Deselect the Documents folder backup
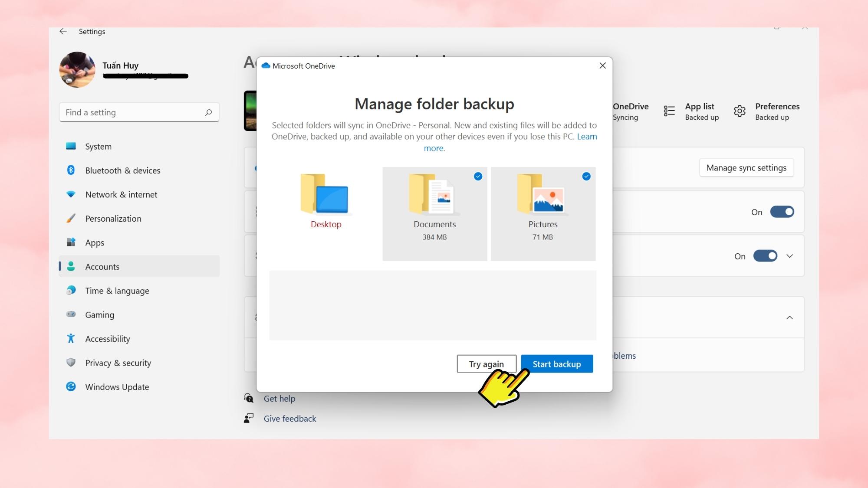Screen dimensions: 868x488 click(x=434, y=214)
